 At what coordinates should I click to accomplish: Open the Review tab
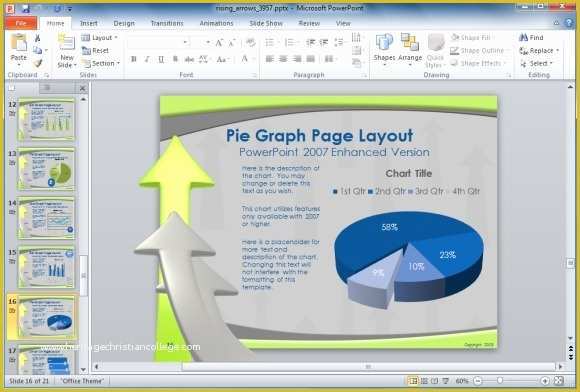pos(309,23)
